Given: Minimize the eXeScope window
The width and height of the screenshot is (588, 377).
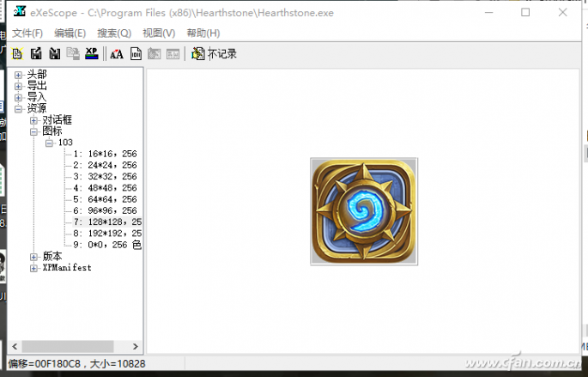Looking at the screenshot, I should tap(488, 12).
